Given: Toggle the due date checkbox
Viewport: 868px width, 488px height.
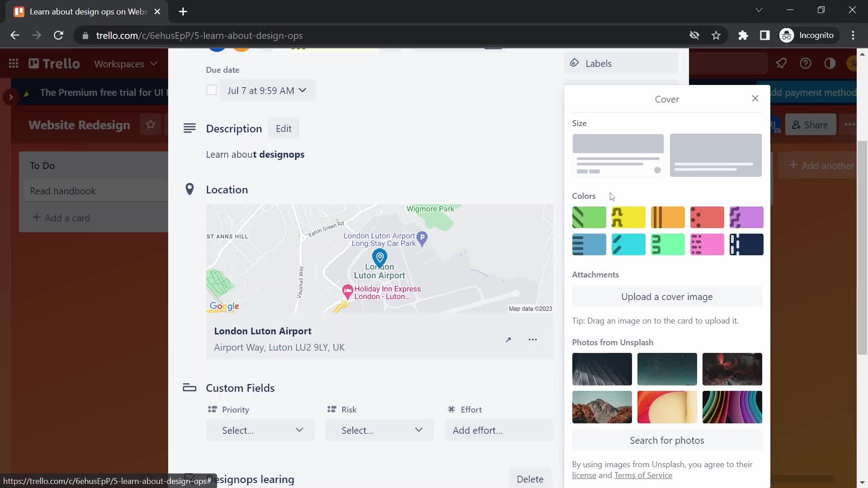Looking at the screenshot, I should click(x=211, y=89).
